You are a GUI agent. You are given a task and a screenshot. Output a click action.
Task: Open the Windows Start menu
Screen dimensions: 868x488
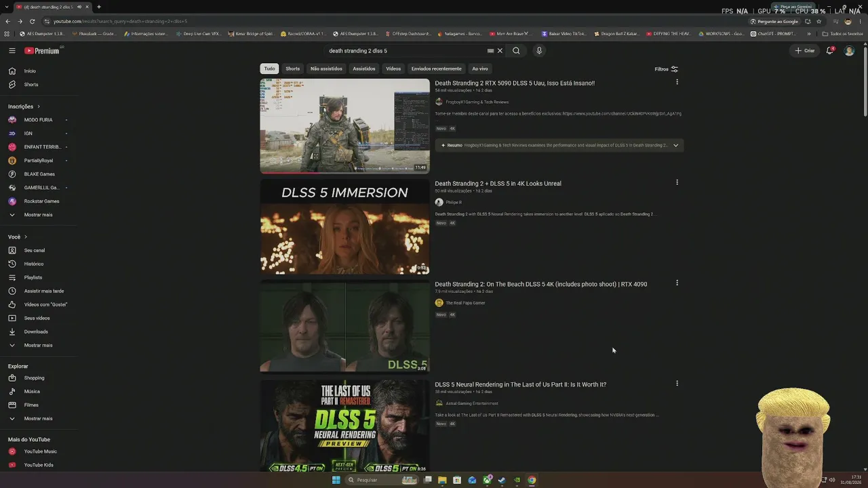pos(336,480)
